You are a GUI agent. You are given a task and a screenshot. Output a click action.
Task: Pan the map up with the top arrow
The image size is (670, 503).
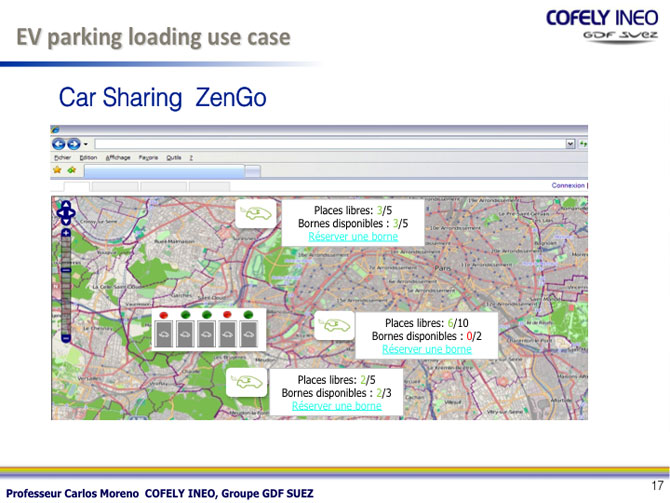66,205
